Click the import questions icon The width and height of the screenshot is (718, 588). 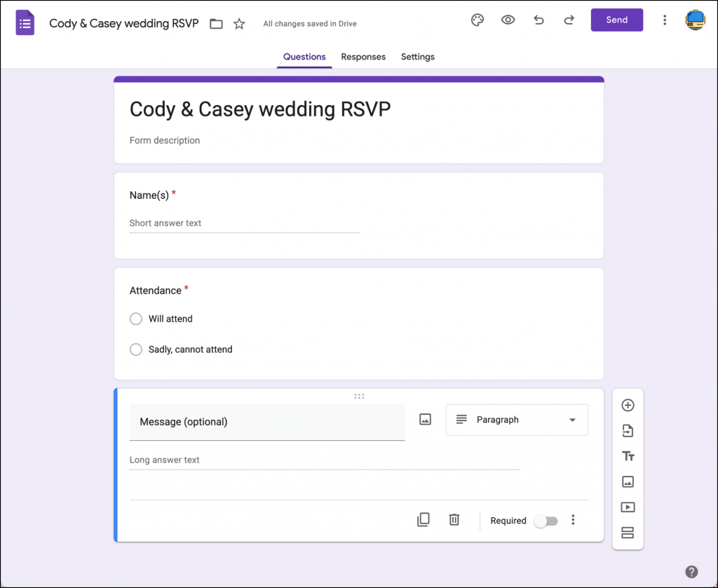pyautogui.click(x=628, y=431)
